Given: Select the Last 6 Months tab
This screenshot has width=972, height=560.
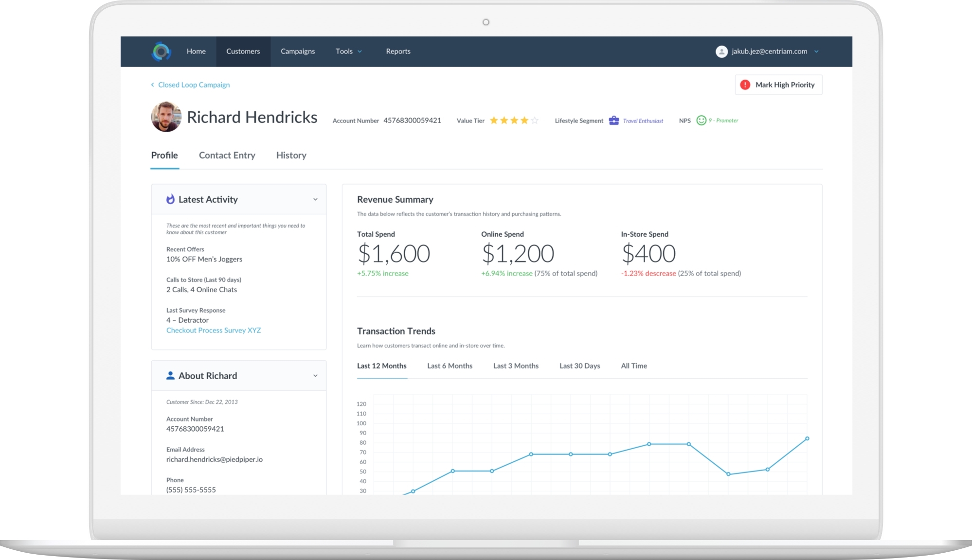Looking at the screenshot, I should 450,366.
